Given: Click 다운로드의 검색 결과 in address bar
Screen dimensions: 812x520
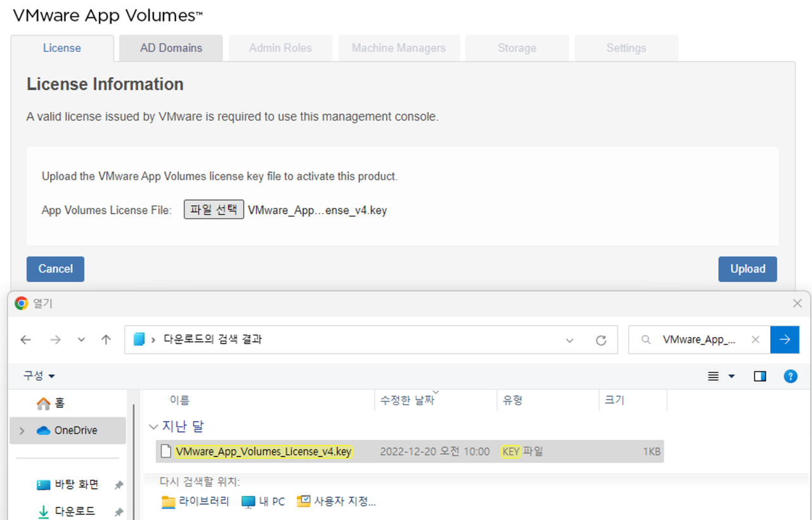Looking at the screenshot, I should (x=212, y=339).
